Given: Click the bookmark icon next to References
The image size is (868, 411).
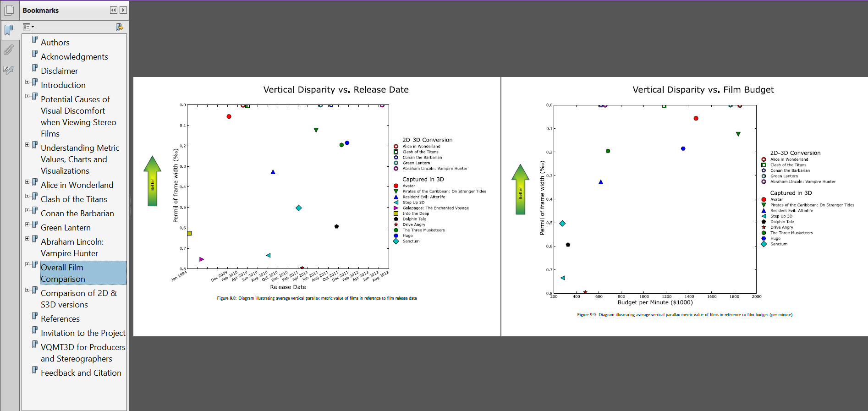Looking at the screenshot, I should pyautogui.click(x=35, y=316).
